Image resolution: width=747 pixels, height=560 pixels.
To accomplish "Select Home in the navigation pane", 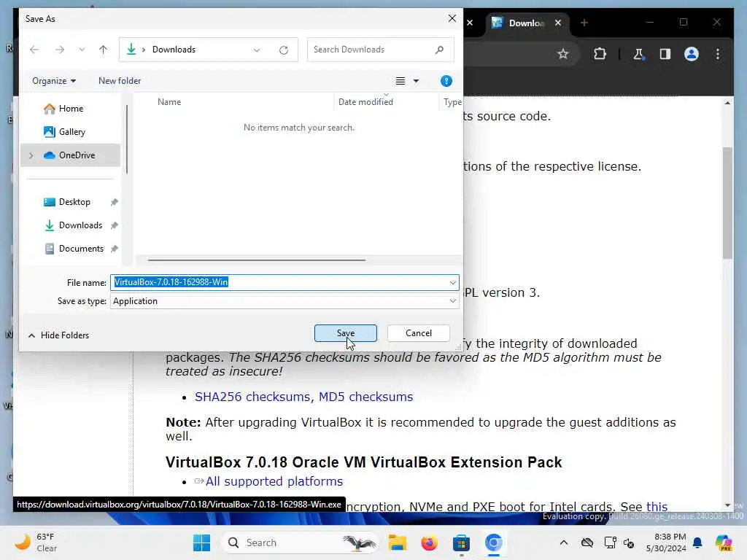I will tap(71, 109).
